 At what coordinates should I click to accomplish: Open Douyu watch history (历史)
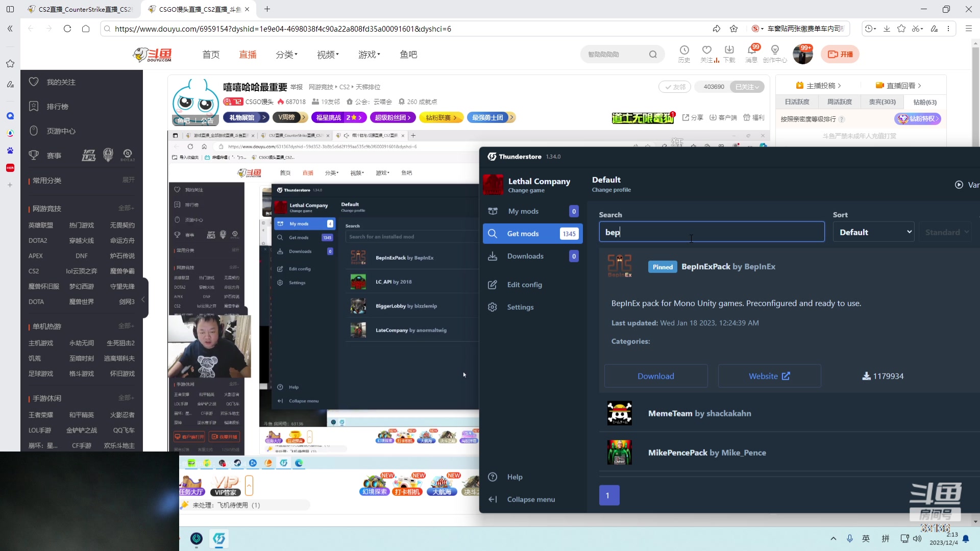click(684, 54)
